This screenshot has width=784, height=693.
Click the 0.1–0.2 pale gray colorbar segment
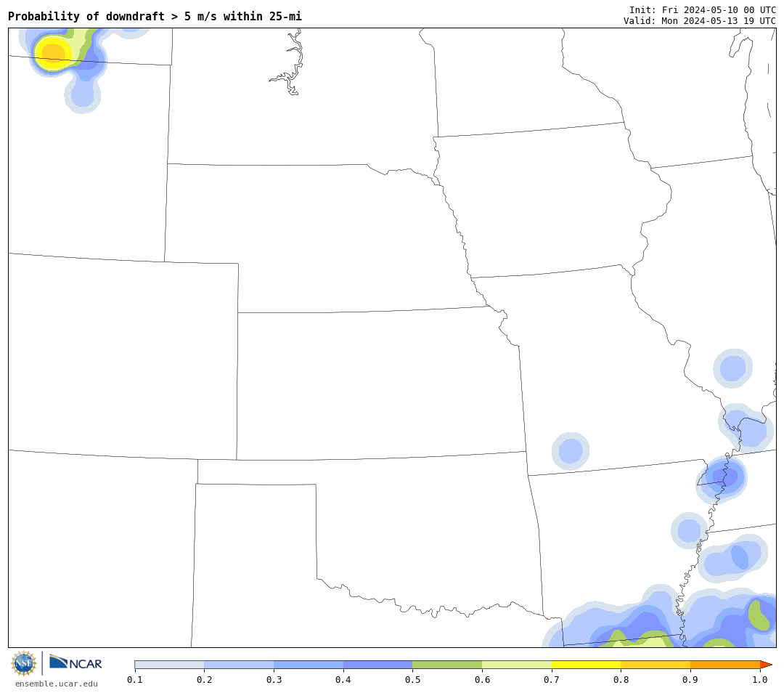(169, 665)
